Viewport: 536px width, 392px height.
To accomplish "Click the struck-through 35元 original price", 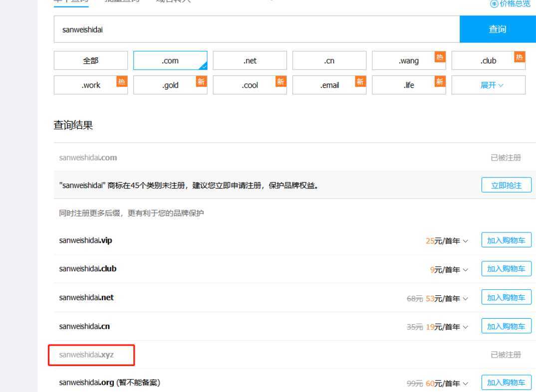I will point(415,327).
